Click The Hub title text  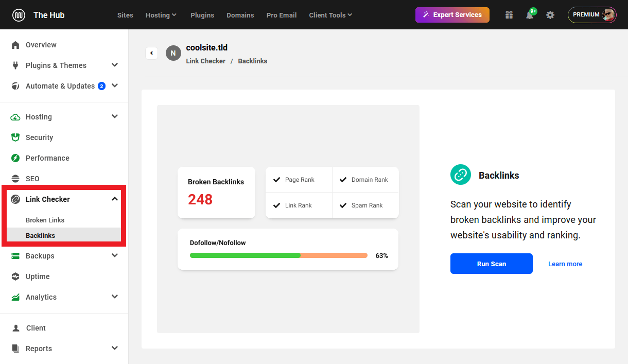tap(49, 15)
